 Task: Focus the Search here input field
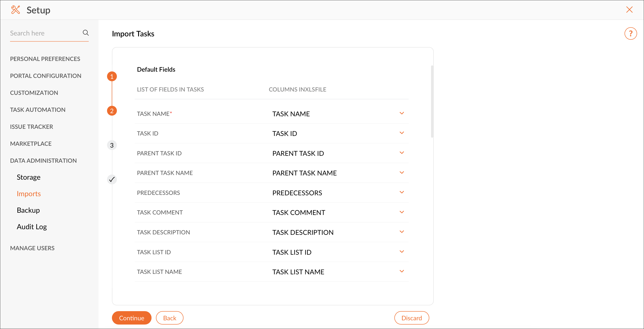click(44, 33)
